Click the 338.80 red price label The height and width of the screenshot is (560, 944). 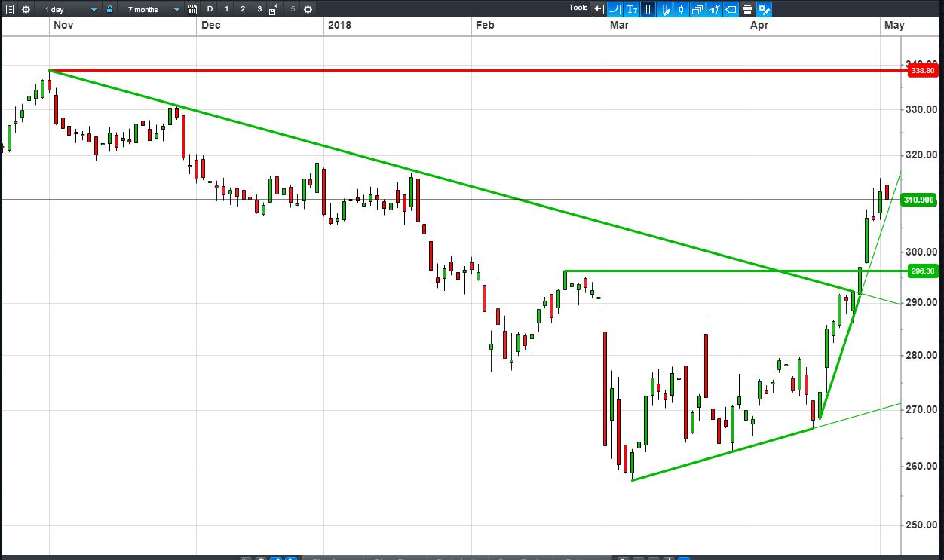923,70
